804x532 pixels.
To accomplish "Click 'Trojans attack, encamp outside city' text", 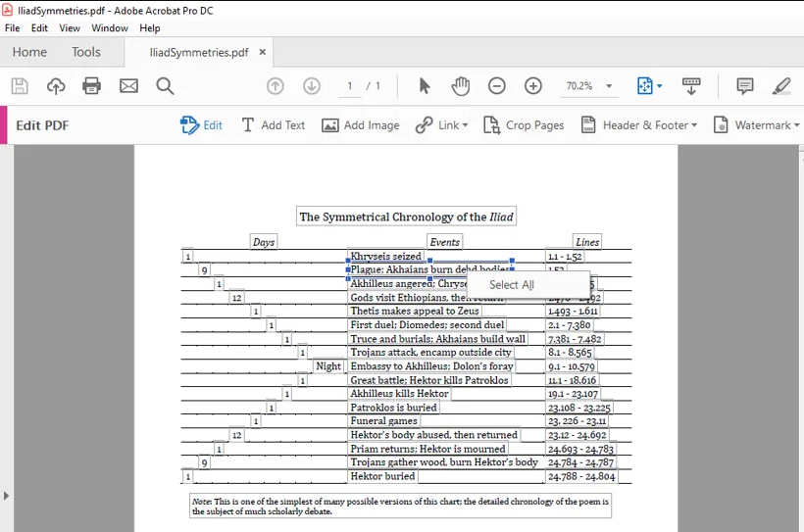I will [430, 352].
